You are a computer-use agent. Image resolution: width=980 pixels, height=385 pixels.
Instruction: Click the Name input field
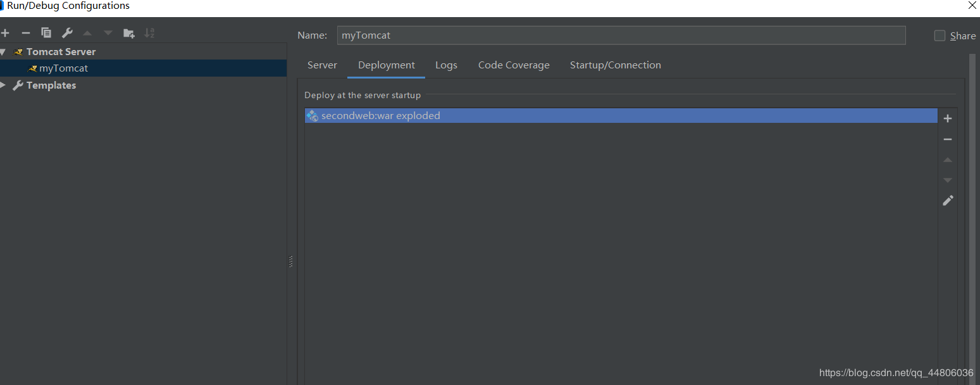[620, 35]
